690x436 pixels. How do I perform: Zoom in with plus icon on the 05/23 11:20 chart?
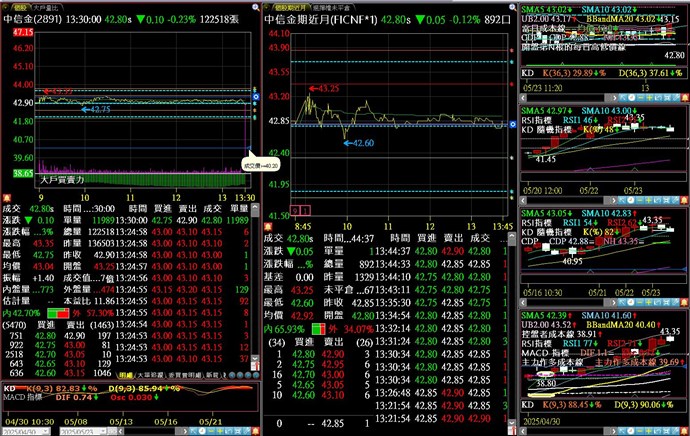[x=650, y=98]
